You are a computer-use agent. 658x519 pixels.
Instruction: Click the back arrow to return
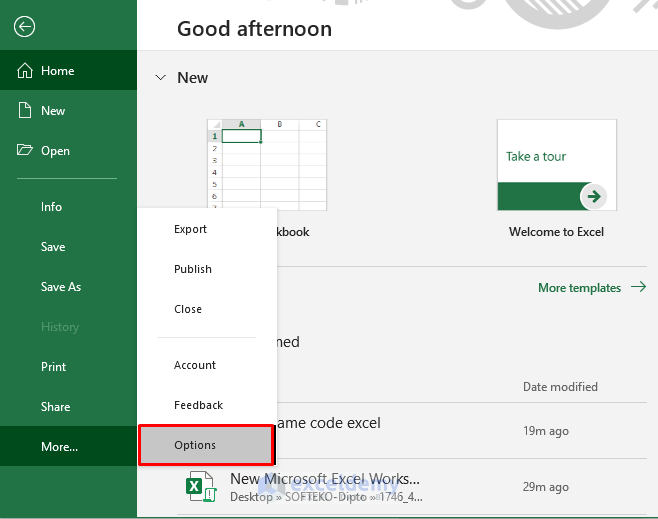24,27
